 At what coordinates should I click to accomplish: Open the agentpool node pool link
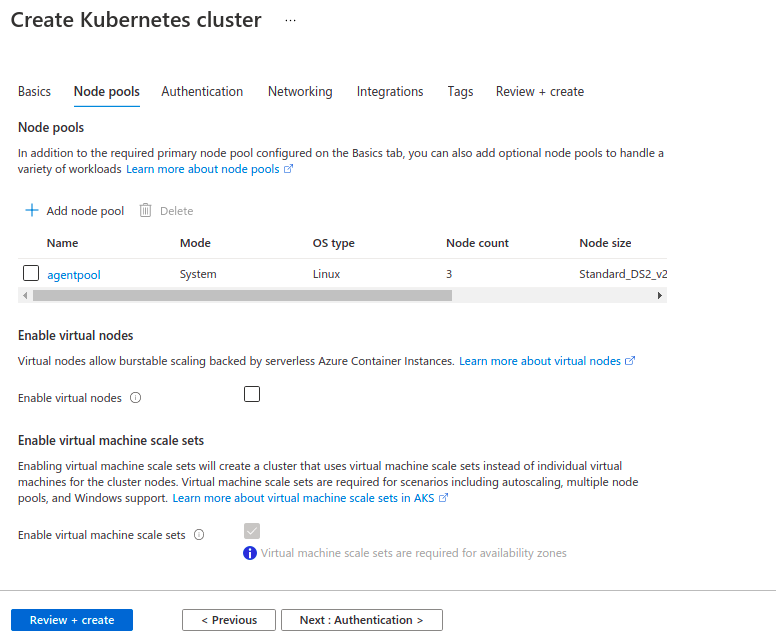74,275
